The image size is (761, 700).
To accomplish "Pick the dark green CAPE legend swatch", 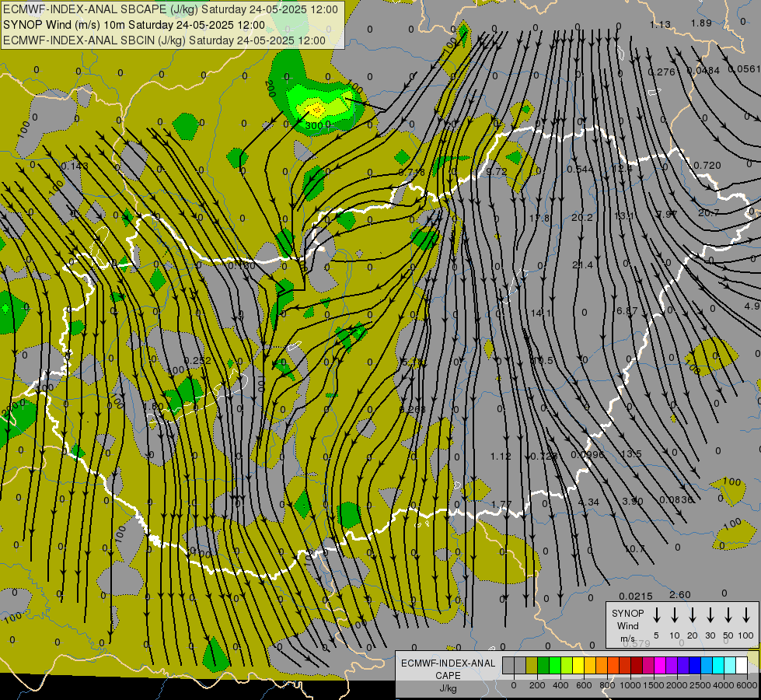I will click(543, 665).
